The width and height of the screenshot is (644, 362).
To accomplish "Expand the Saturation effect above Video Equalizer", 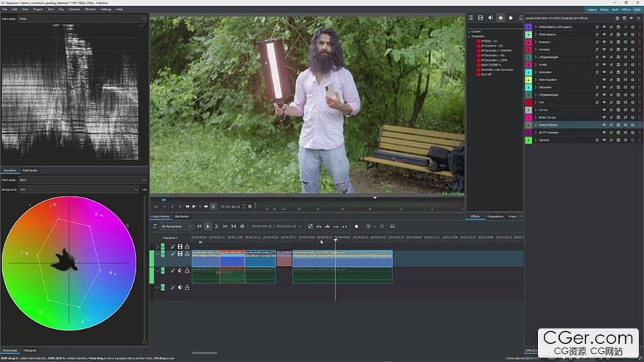I will point(536,72).
